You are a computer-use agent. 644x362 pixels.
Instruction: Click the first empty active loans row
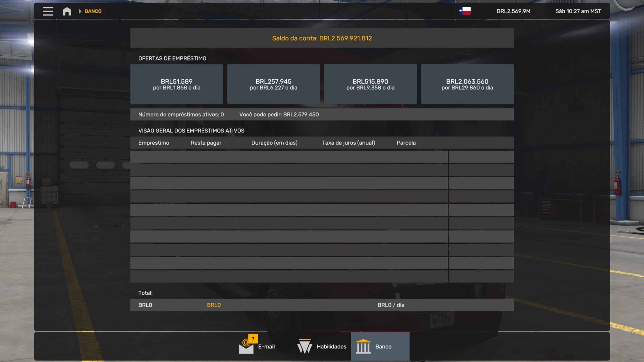click(289, 157)
